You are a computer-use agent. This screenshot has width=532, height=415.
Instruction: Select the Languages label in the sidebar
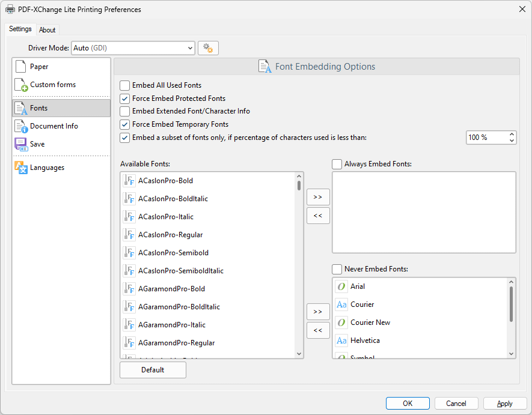47,168
